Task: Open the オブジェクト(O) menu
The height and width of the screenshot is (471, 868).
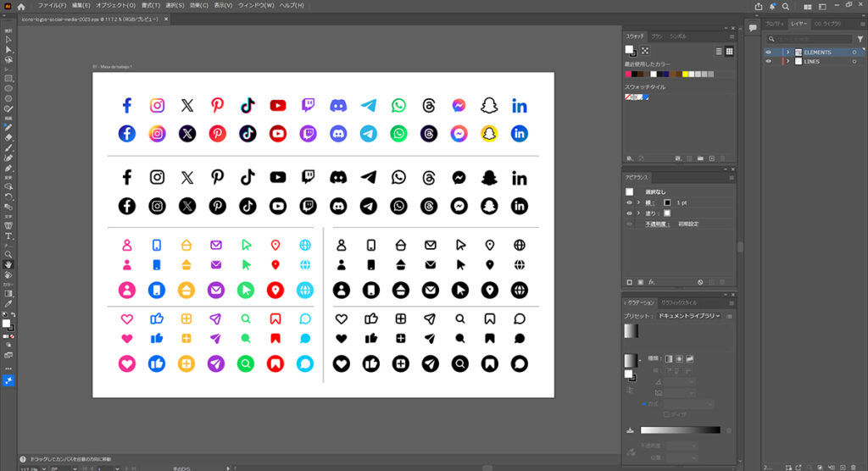Action: coord(115,5)
